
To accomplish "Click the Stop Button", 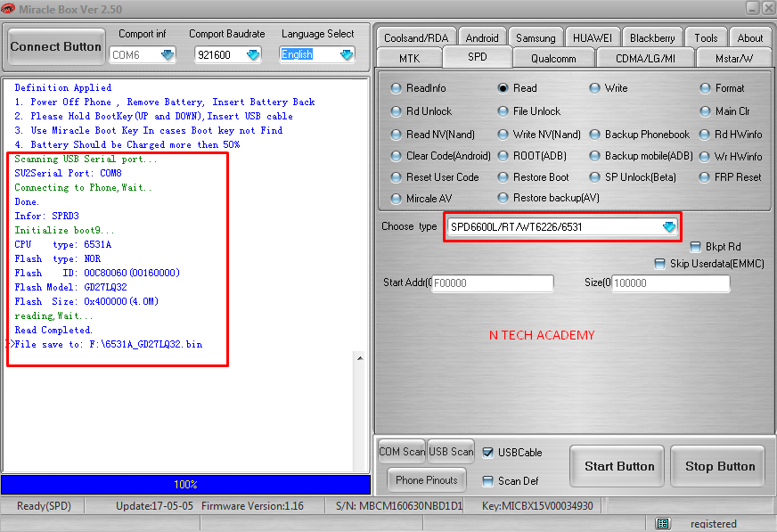I will 718,466.
